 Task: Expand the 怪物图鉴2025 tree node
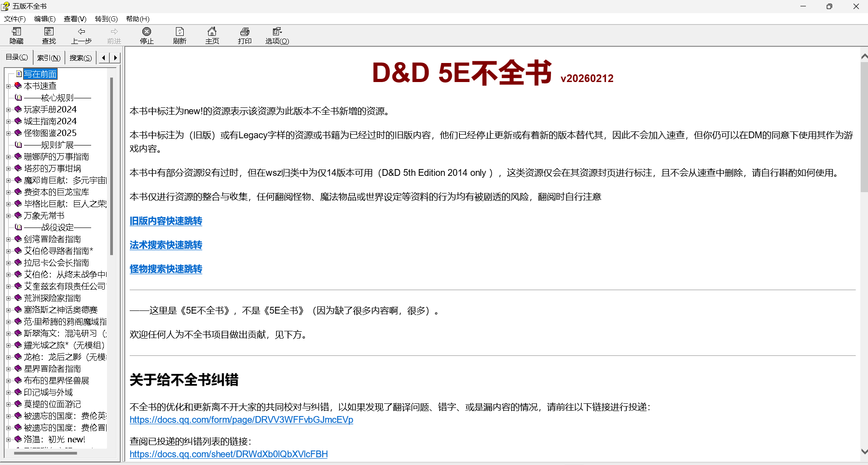click(8, 133)
